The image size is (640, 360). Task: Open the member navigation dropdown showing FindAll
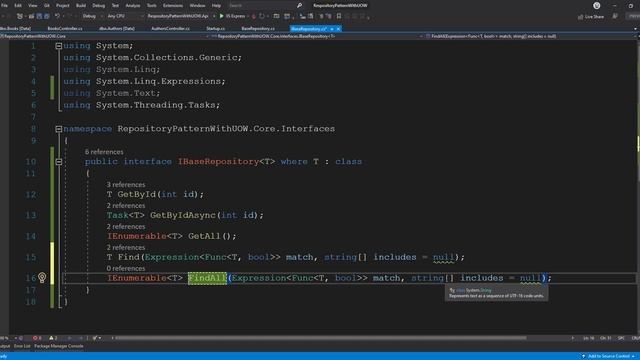(531, 36)
